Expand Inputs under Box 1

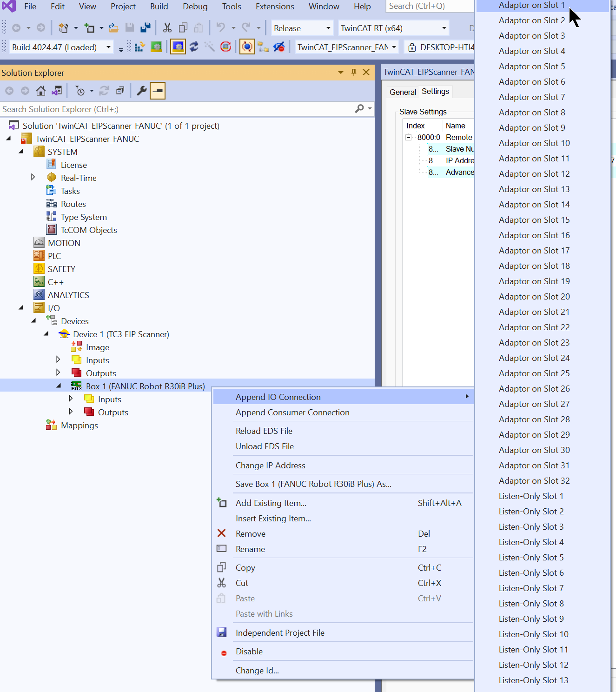[71, 399]
